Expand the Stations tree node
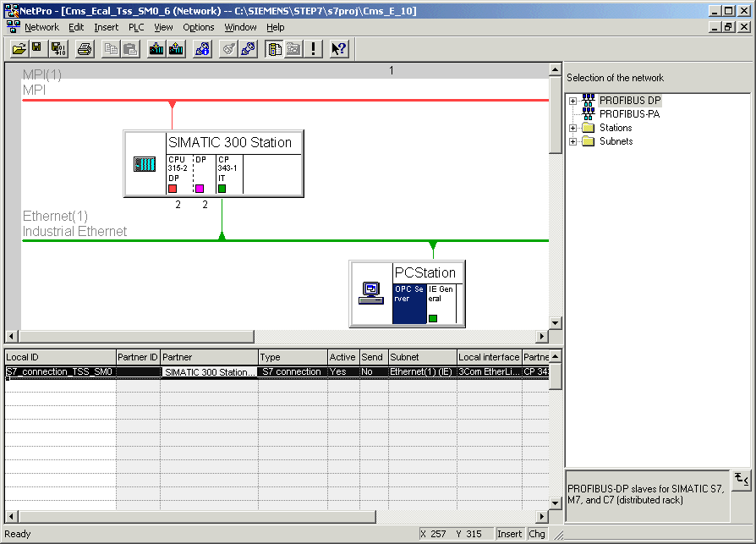Screen dimensions: 756x544 click(x=572, y=128)
